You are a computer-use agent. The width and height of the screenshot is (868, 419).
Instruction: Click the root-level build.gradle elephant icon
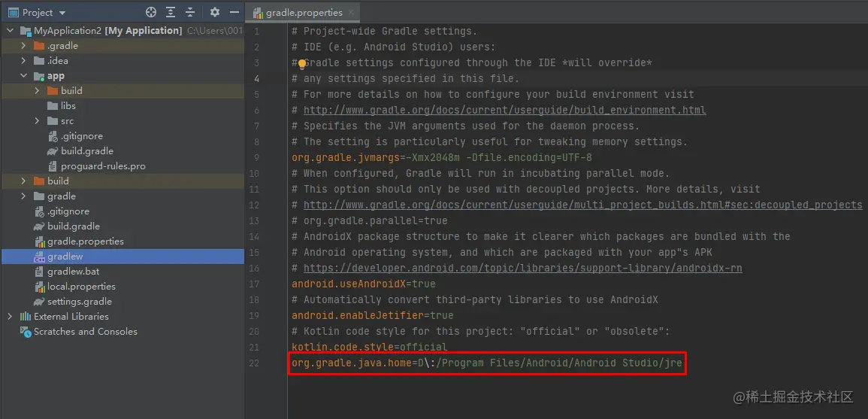(x=39, y=226)
